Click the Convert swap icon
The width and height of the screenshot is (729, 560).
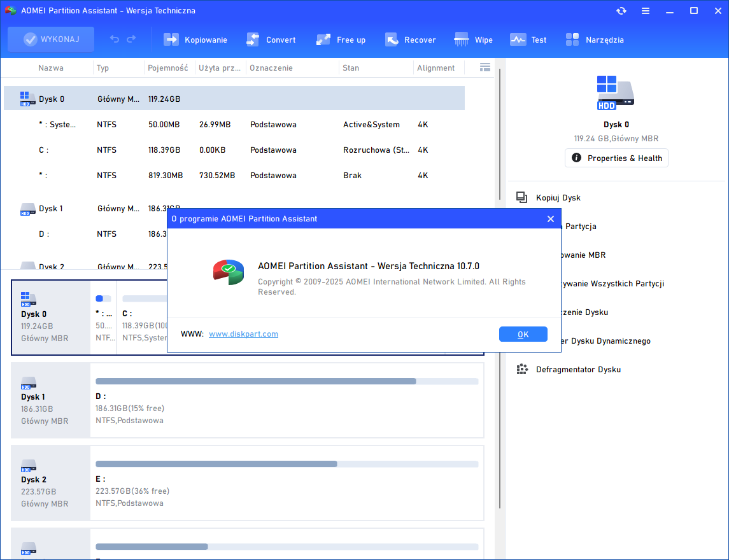[x=253, y=39]
